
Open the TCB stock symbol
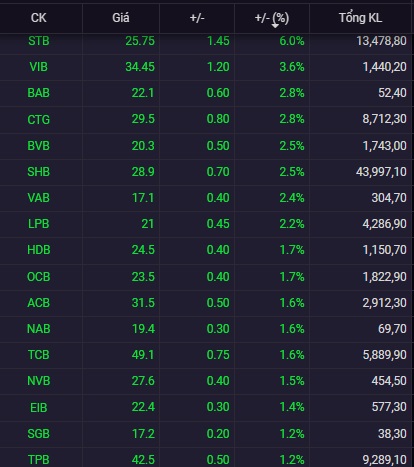coord(39,355)
